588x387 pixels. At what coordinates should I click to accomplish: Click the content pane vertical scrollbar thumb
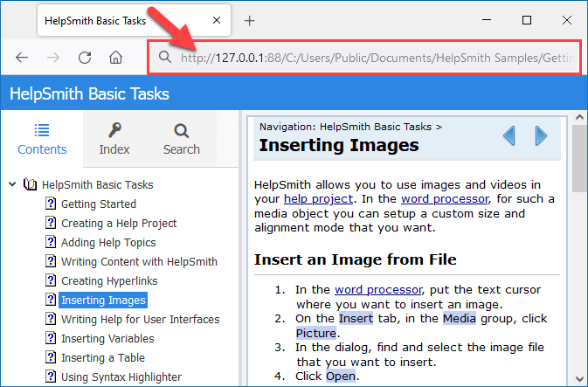[580, 158]
